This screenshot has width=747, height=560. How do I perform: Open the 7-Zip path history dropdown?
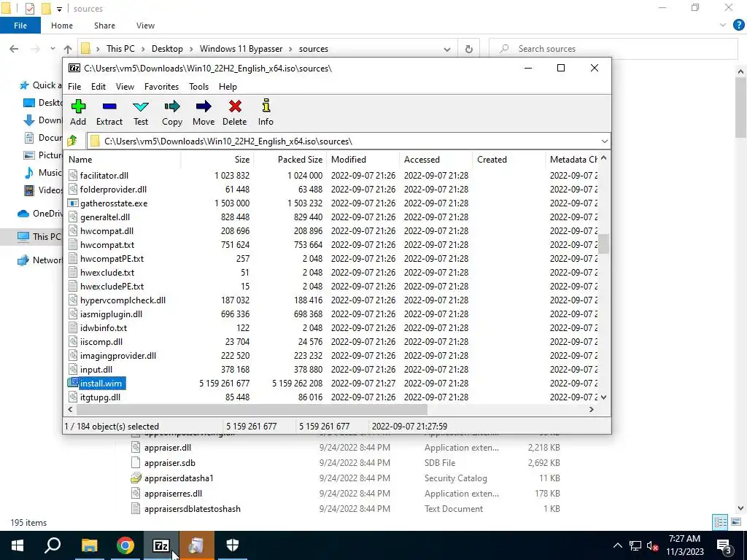604,141
